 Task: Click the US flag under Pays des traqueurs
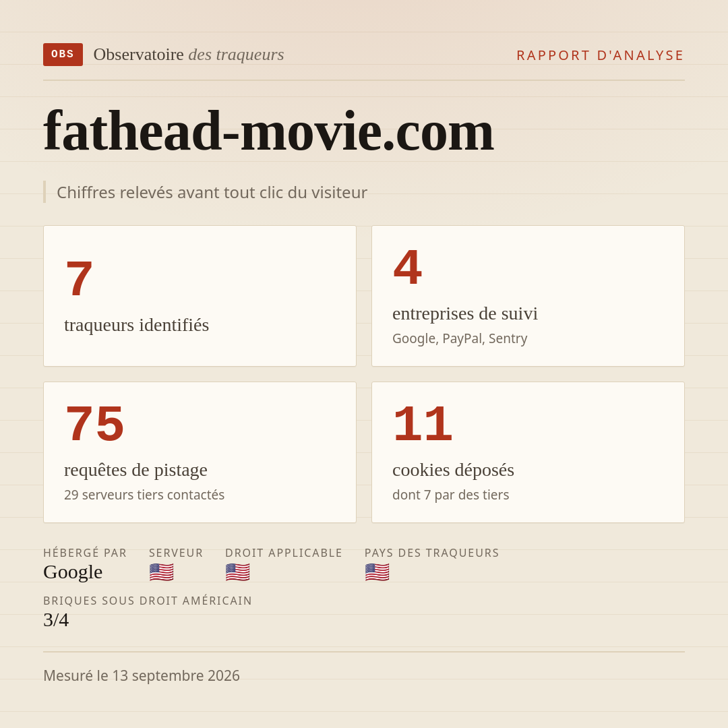(377, 572)
